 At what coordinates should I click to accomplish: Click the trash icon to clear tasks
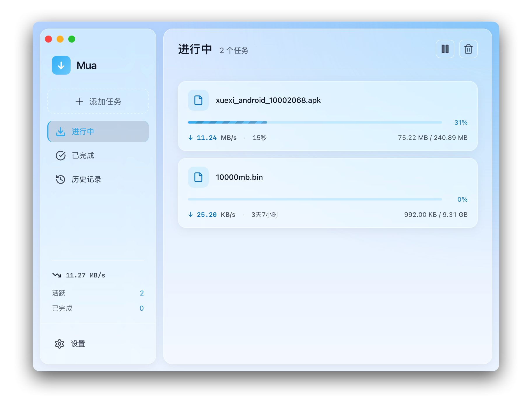[468, 49]
